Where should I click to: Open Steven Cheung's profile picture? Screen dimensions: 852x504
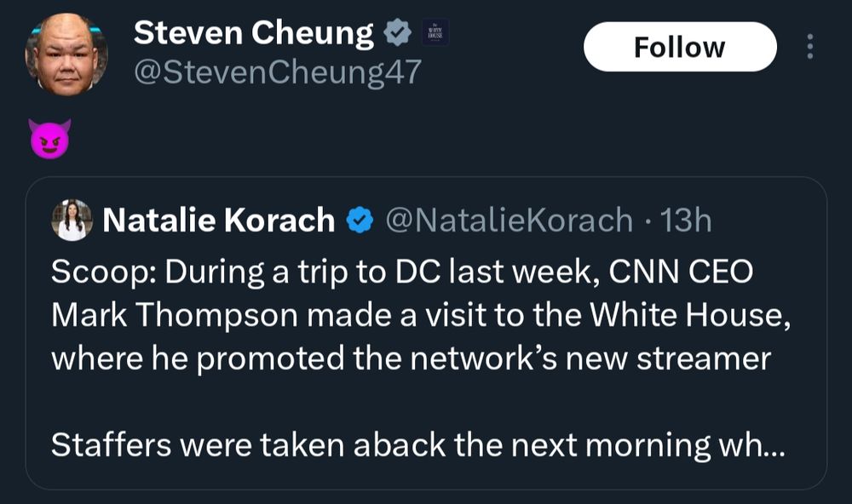point(66,53)
